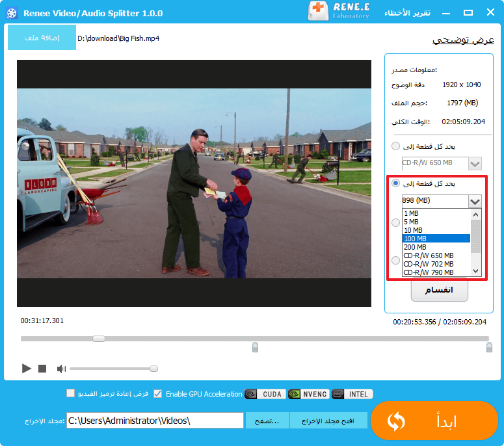The width and height of the screenshot is (504, 446).
Task: Uncheck Enable GPU Acceleration
Action: pos(157,393)
